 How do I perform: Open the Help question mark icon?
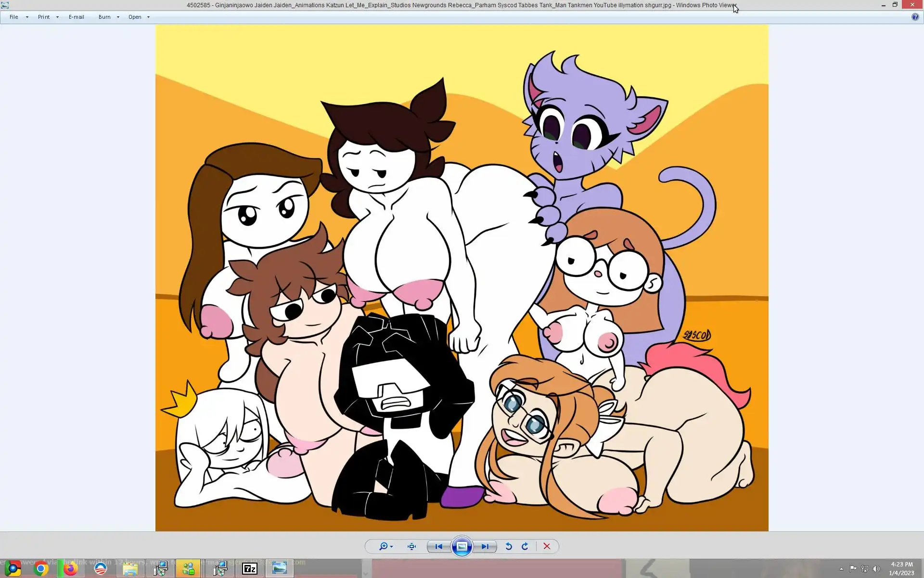[915, 17]
